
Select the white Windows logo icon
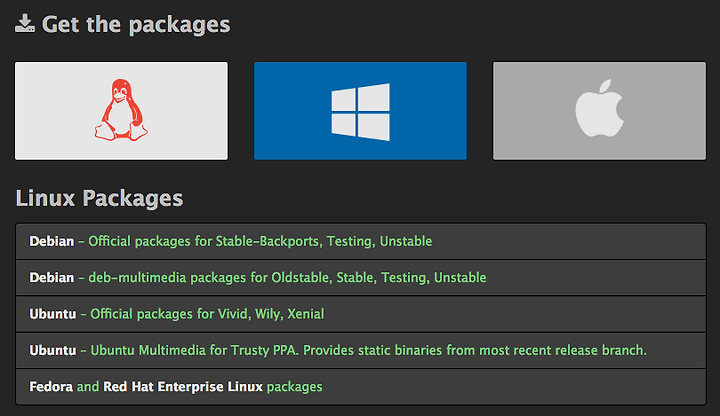pyautogui.click(x=360, y=112)
